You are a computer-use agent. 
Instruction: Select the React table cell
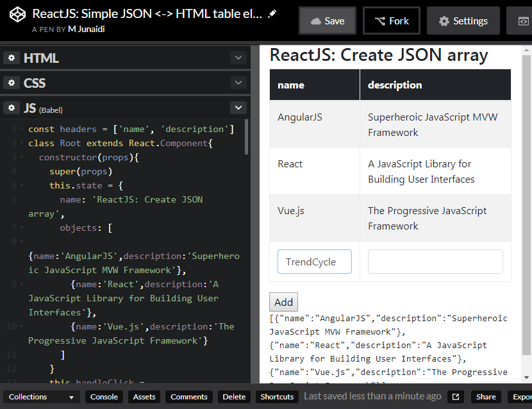pos(315,171)
